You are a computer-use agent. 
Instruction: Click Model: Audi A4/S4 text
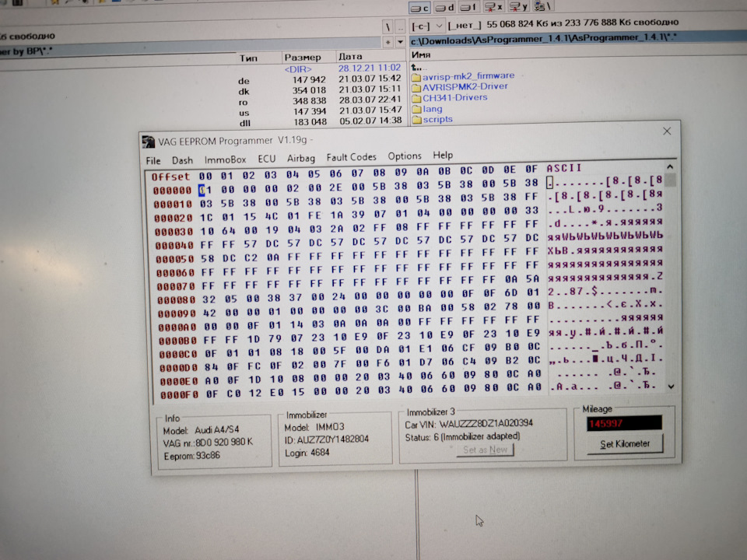coord(201,430)
